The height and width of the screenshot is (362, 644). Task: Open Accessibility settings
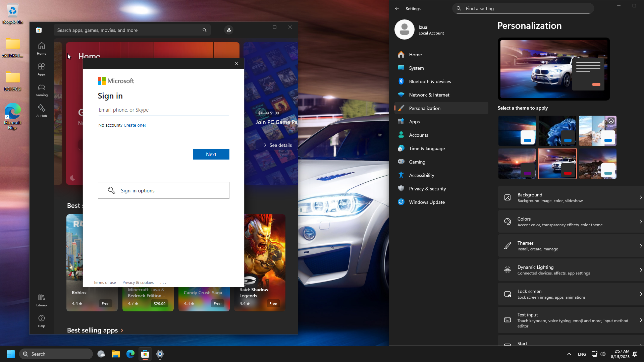441,175
